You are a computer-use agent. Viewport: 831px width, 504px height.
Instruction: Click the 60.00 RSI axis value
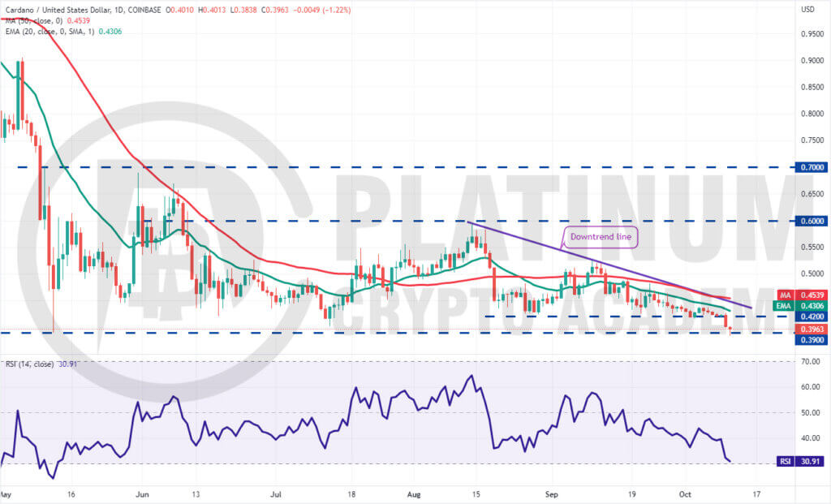pyautogui.click(x=811, y=387)
